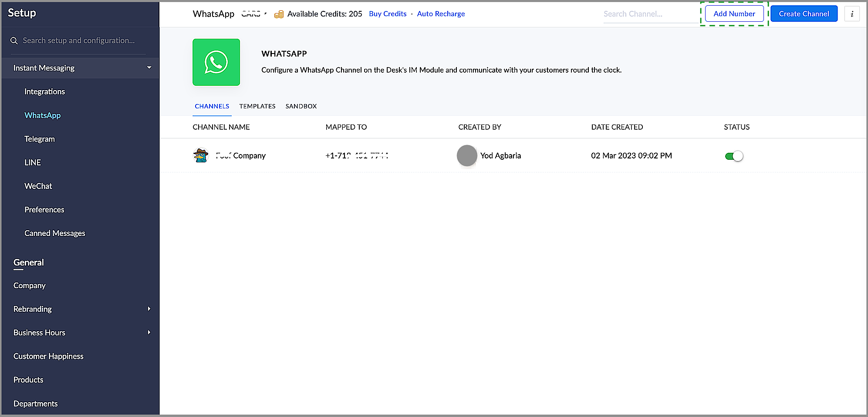This screenshot has width=868, height=417.
Task: Click the credits coin stack icon
Action: [x=279, y=14]
